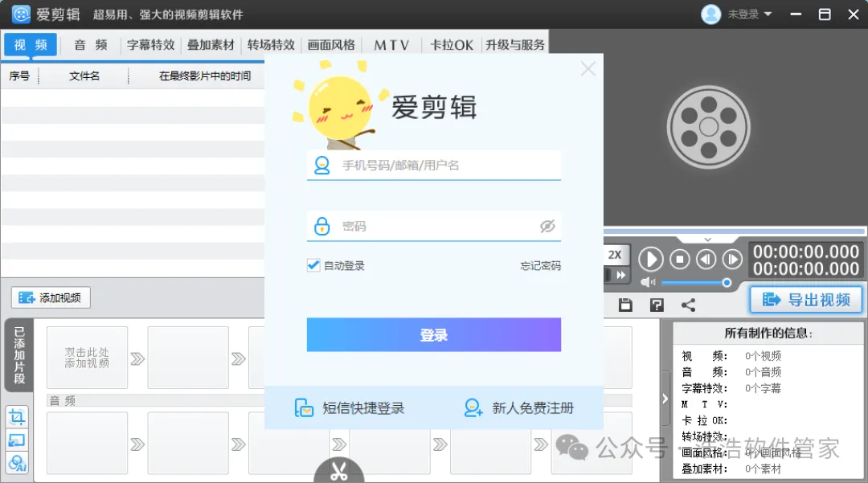The image size is (868, 483).
Task: Click the 0个视频 value text
Action: 763,356
